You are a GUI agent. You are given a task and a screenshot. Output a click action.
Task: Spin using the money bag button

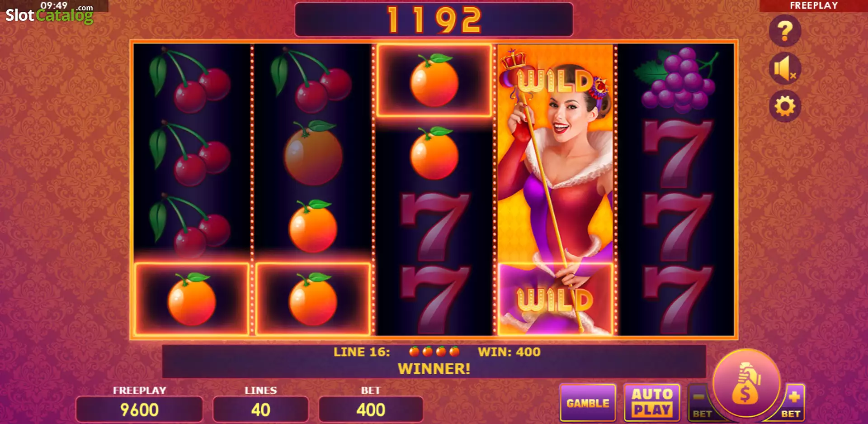pyautogui.click(x=746, y=383)
